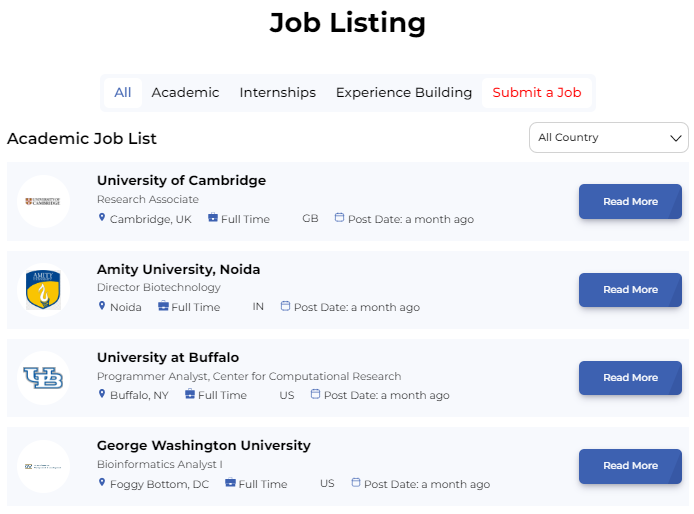Open the Internships tab
The image size is (694, 514).
(x=277, y=93)
